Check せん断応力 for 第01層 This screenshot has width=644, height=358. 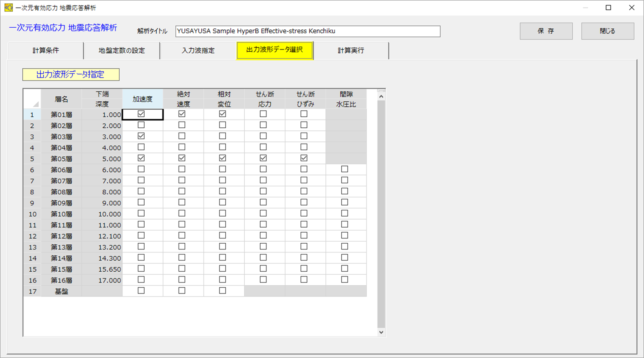(263, 114)
